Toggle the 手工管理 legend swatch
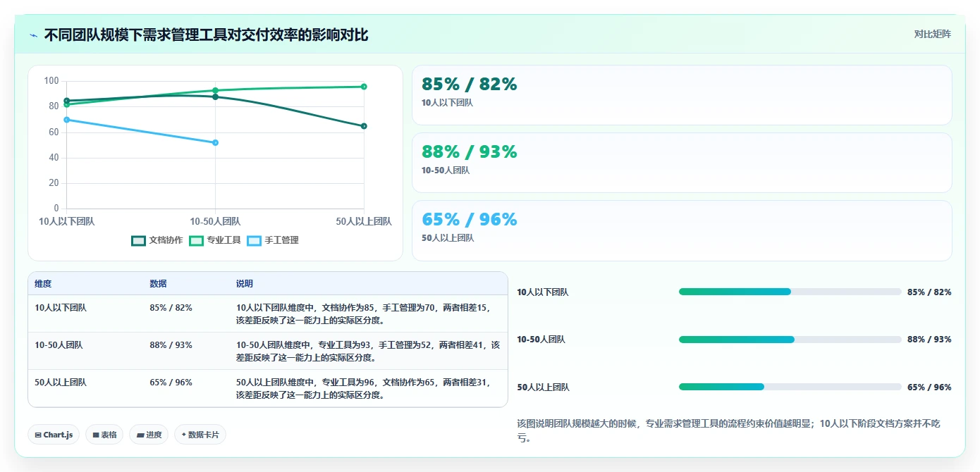Image resolution: width=980 pixels, height=472 pixels. pos(254,240)
